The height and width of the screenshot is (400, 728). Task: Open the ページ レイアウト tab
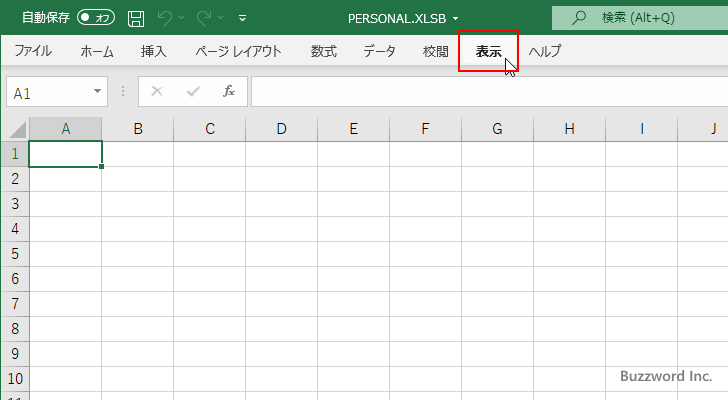(x=238, y=51)
